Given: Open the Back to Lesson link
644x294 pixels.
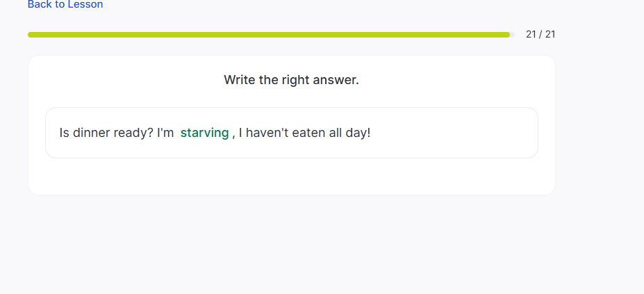Looking at the screenshot, I should point(65,5).
